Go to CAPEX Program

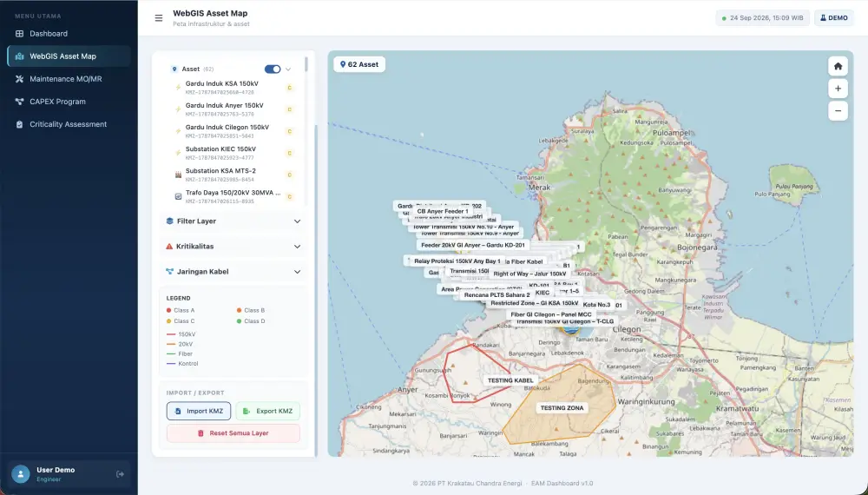click(69, 102)
